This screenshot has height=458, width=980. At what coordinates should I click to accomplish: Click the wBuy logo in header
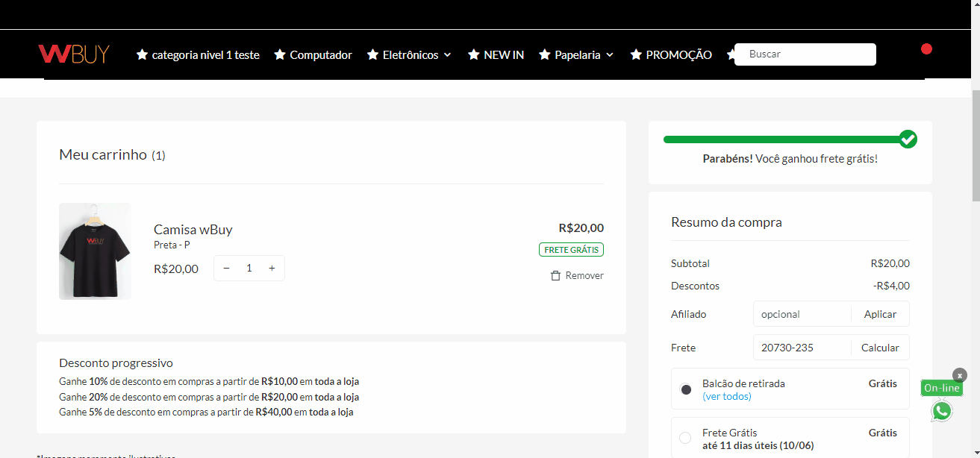pos(74,54)
